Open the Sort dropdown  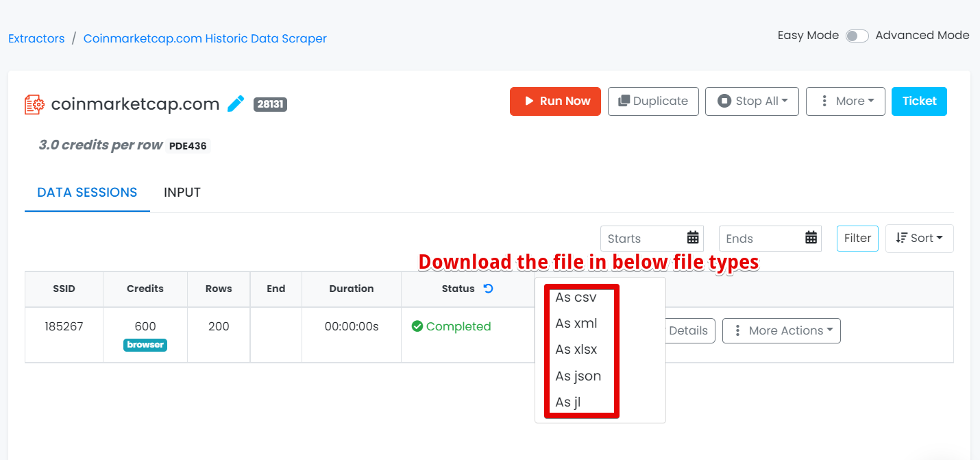pyautogui.click(x=919, y=239)
